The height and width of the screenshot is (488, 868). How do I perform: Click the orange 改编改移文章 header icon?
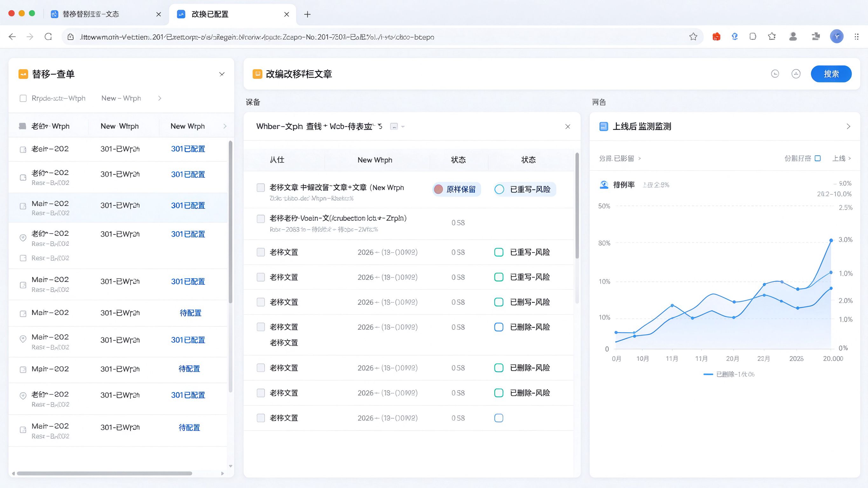point(258,74)
